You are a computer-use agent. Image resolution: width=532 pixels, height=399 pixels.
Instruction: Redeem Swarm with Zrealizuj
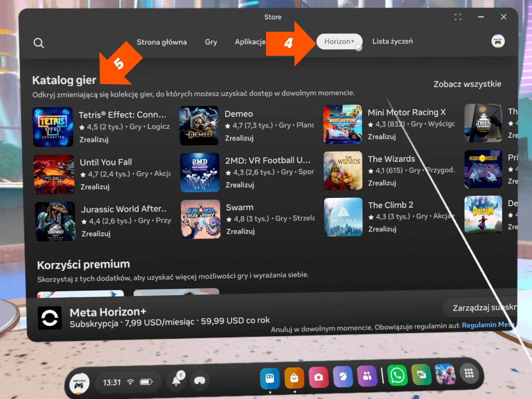240,231
